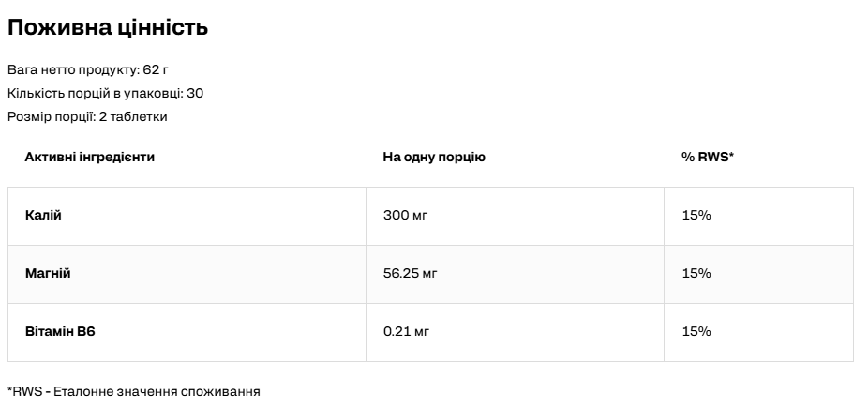Click the 15% value in Вітамін B6 row
This screenshot has height=410, width=868.
pos(696,332)
